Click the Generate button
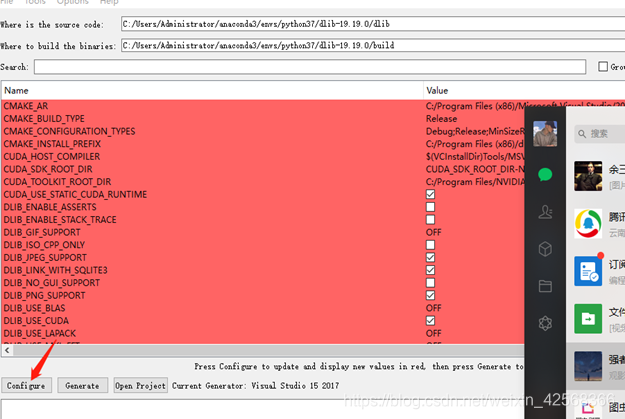 tap(83, 386)
